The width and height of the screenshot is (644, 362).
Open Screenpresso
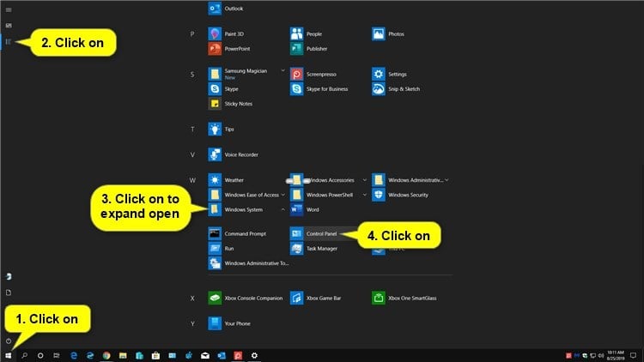coord(313,74)
